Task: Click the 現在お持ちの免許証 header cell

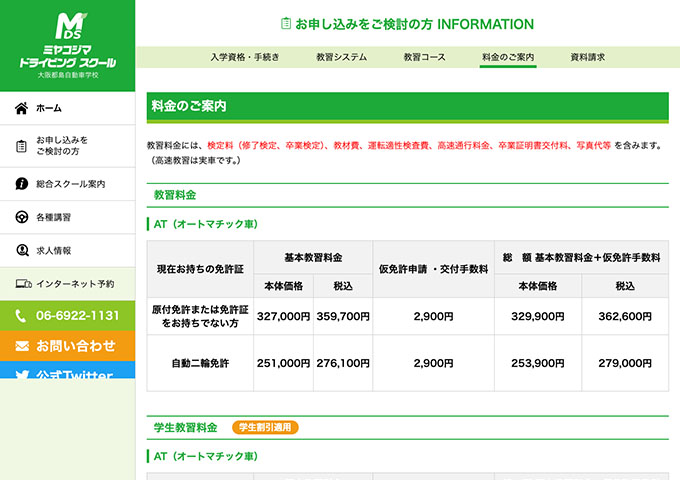Action: [200, 269]
